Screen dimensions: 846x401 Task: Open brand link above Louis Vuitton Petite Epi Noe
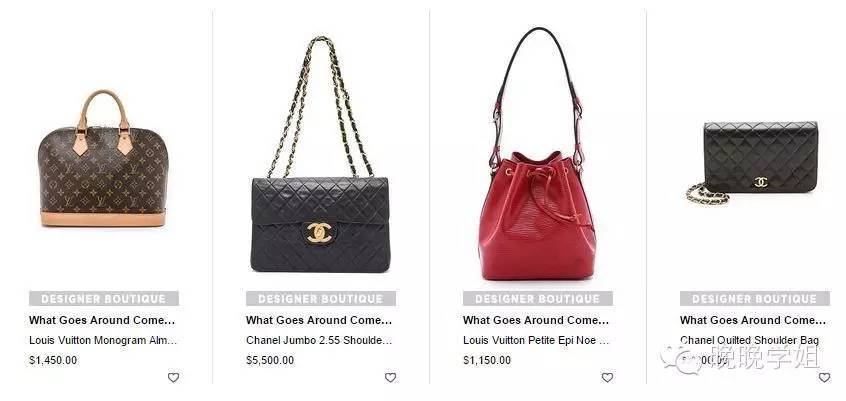coord(536,320)
